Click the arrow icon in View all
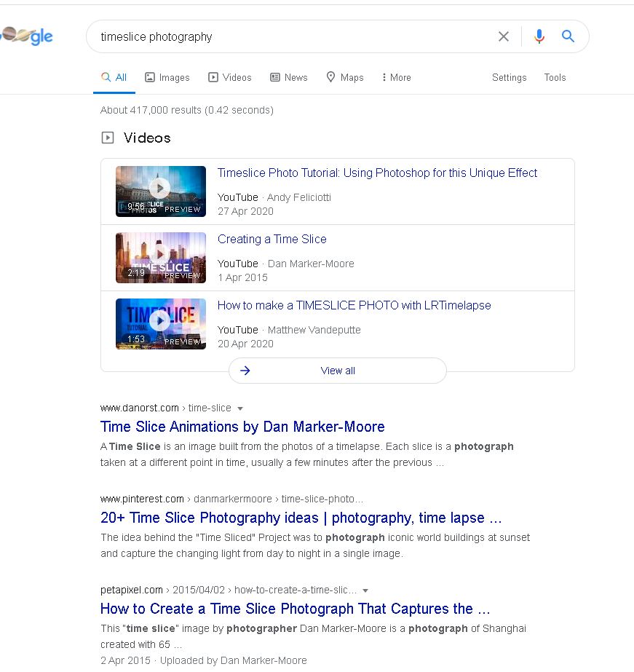The width and height of the screenshot is (634, 672). pyautogui.click(x=245, y=371)
